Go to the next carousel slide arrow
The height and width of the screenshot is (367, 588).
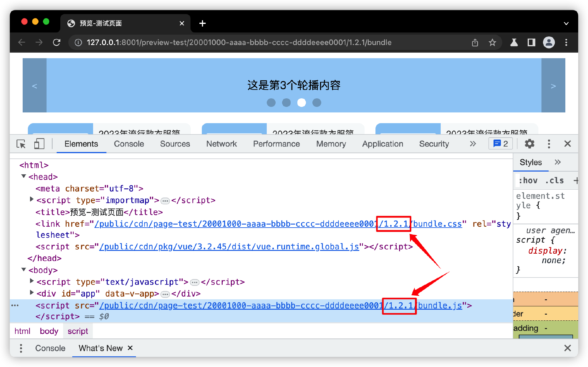553,86
